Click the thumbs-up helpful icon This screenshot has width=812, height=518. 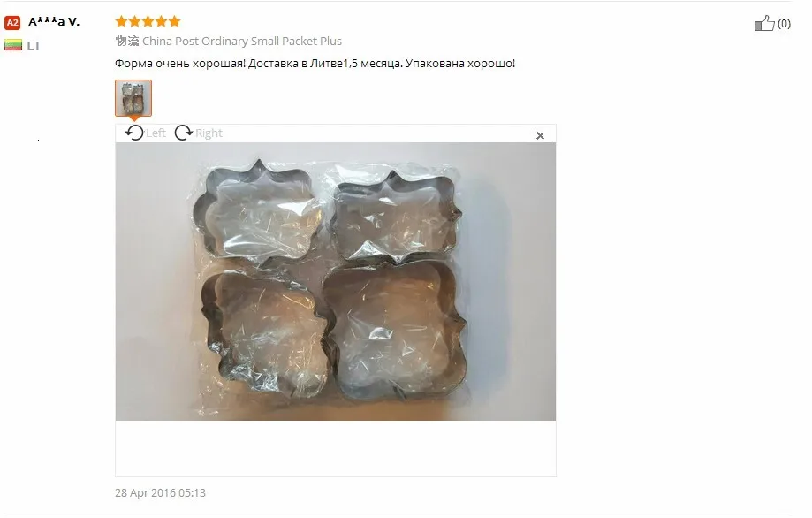tap(763, 23)
